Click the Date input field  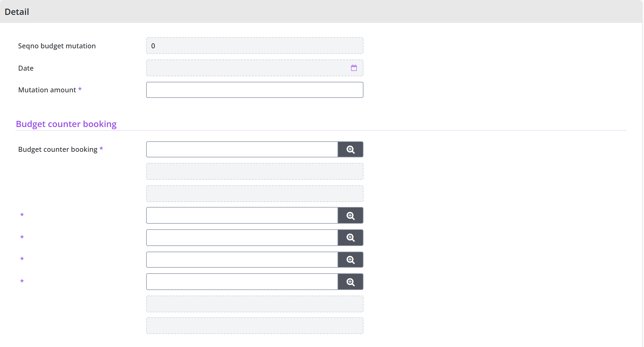click(x=255, y=68)
